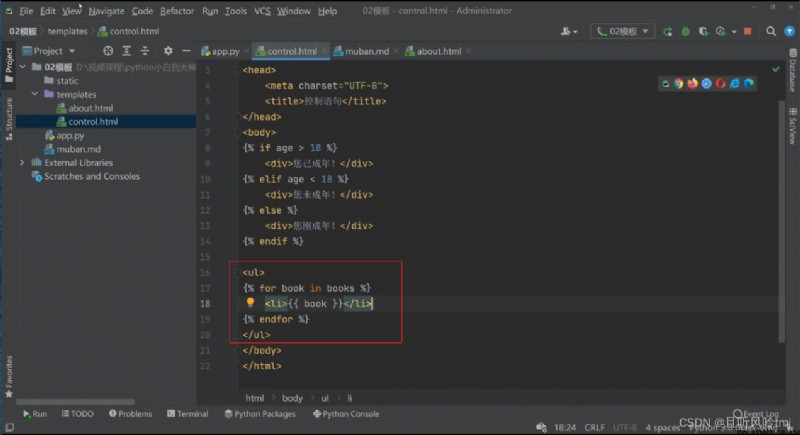Open the Project panel settings gear
800x435 pixels.
168,51
